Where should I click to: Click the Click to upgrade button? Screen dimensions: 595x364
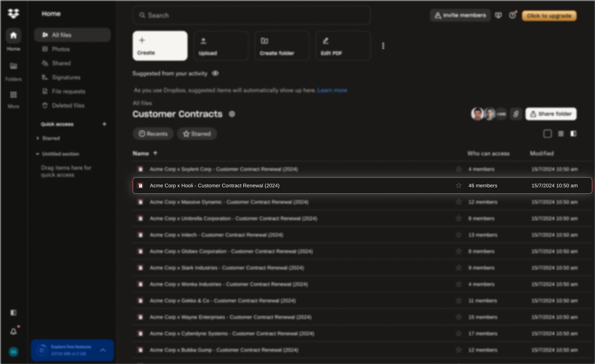(x=549, y=16)
